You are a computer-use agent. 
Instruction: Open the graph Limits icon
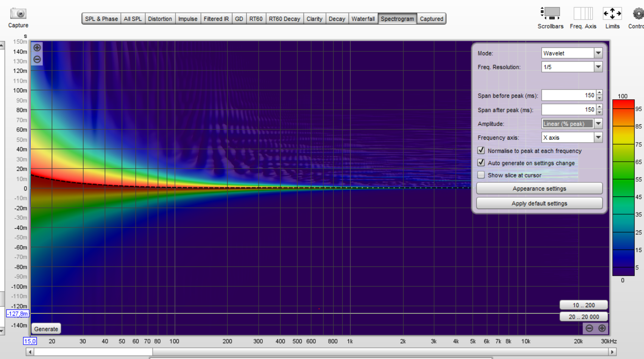[612, 14]
